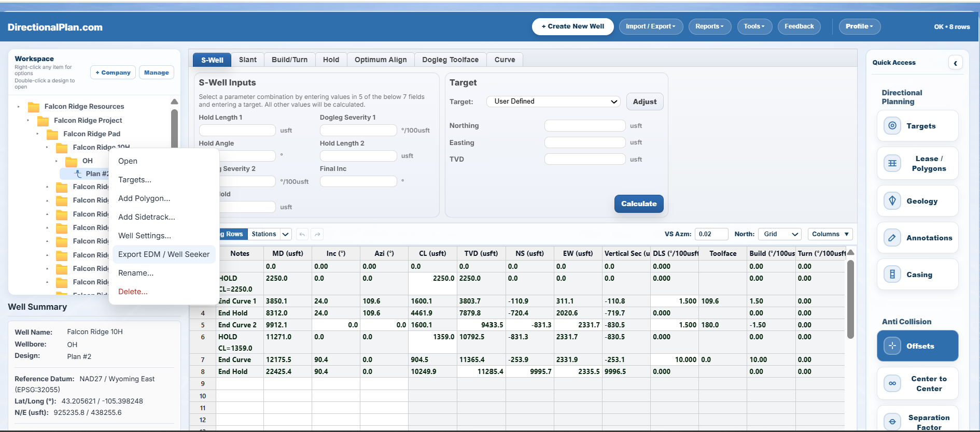The image size is (980, 432).
Task: Switch to the Dogleg Toolface tab
Action: click(x=450, y=60)
